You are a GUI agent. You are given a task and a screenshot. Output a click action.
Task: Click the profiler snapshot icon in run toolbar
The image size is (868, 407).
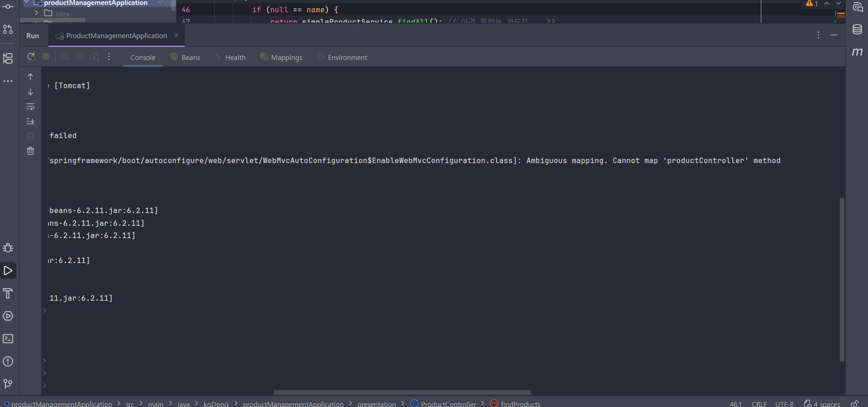click(94, 57)
